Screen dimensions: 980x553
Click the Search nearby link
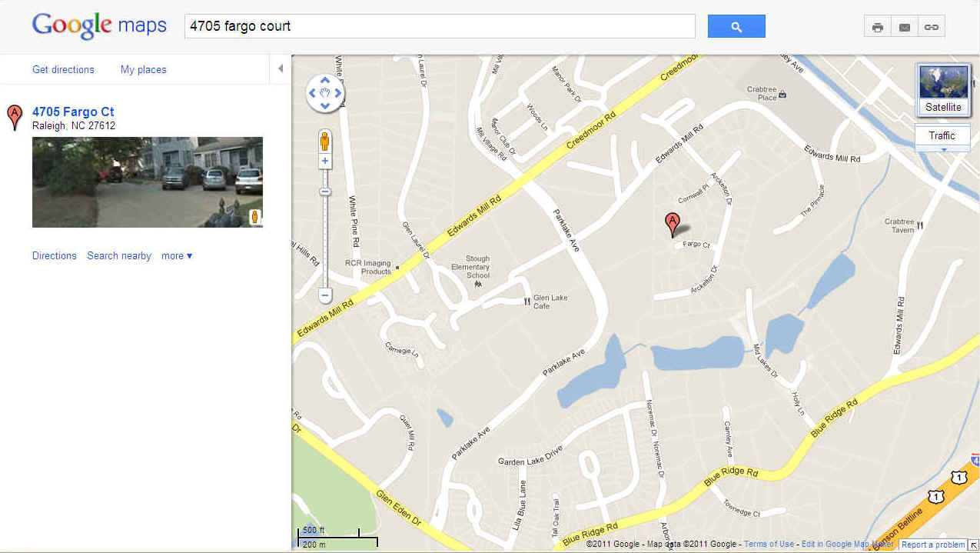pyautogui.click(x=119, y=255)
